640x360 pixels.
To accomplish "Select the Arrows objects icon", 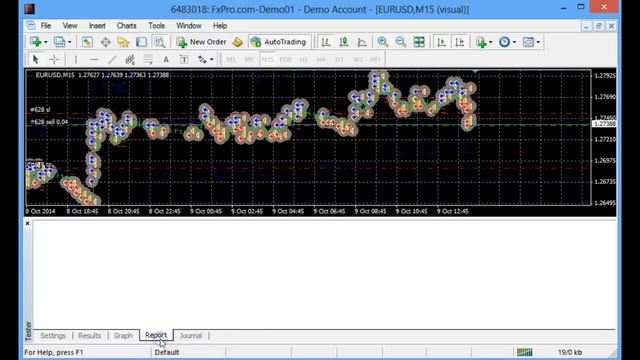I will click(202, 60).
